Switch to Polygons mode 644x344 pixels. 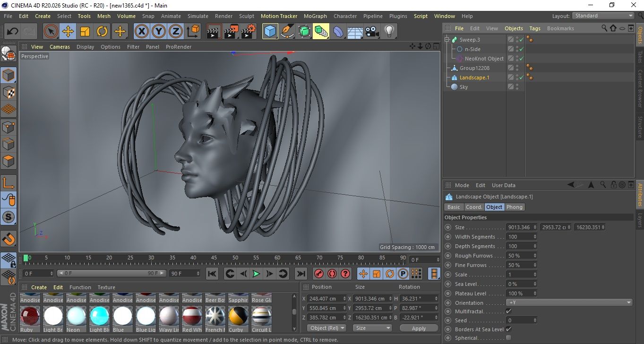[x=9, y=161]
